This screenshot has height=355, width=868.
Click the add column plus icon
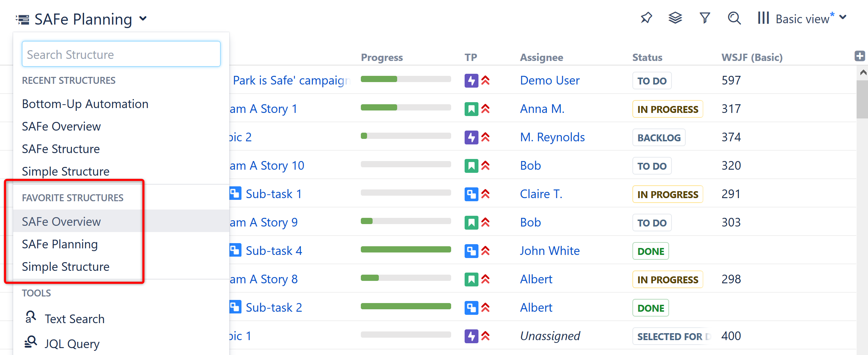click(x=860, y=56)
